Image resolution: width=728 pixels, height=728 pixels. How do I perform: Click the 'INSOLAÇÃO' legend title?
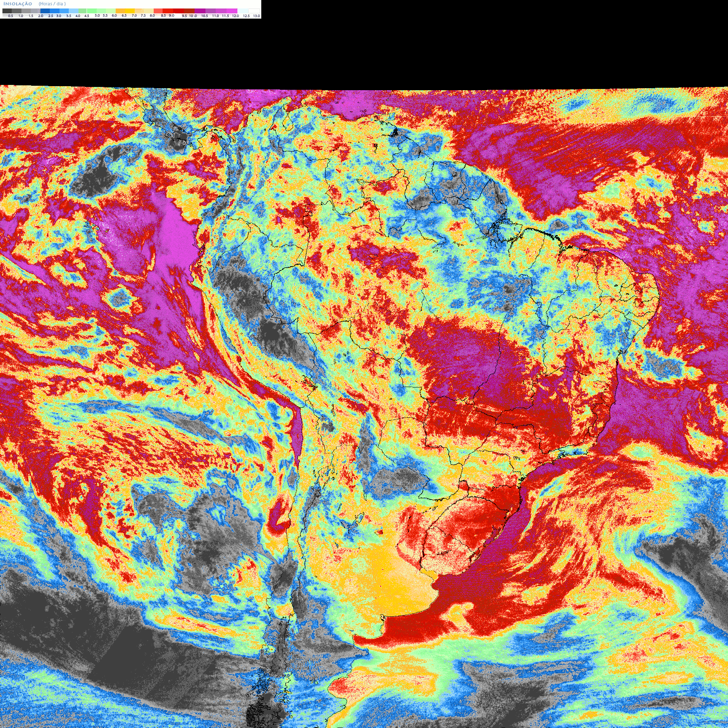point(18,4)
